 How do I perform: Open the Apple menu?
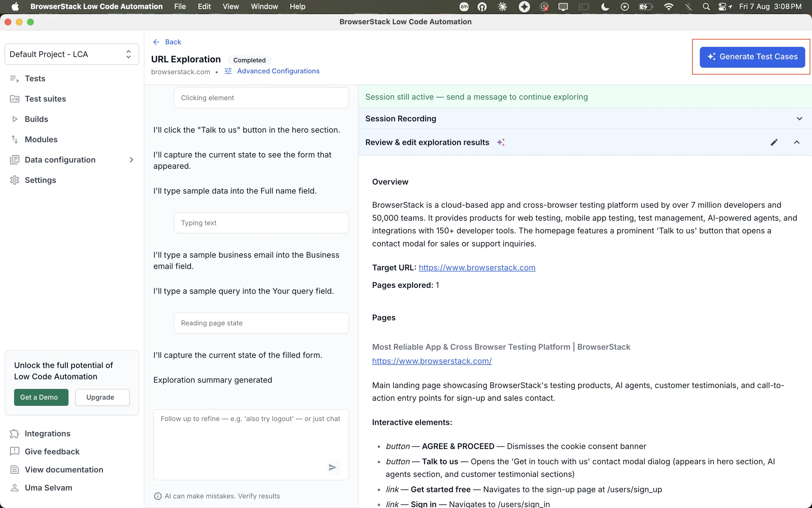15,7
